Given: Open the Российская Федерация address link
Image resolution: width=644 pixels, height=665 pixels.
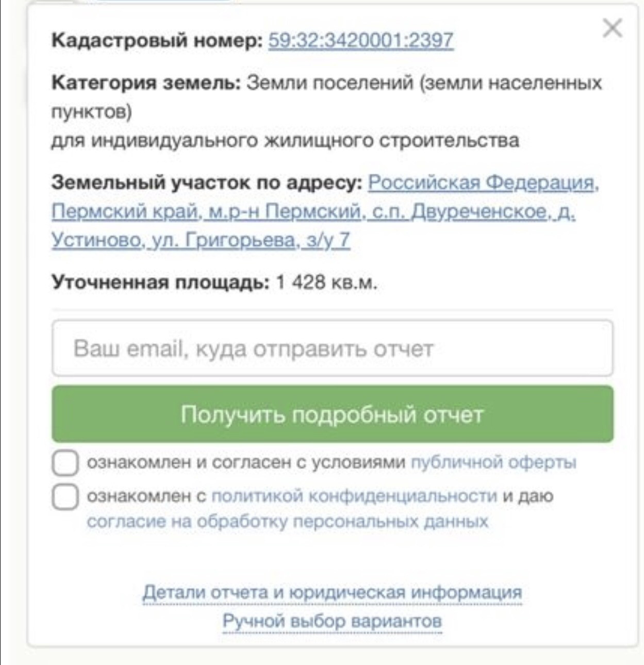Looking at the screenshot, I should pos(483,182).
